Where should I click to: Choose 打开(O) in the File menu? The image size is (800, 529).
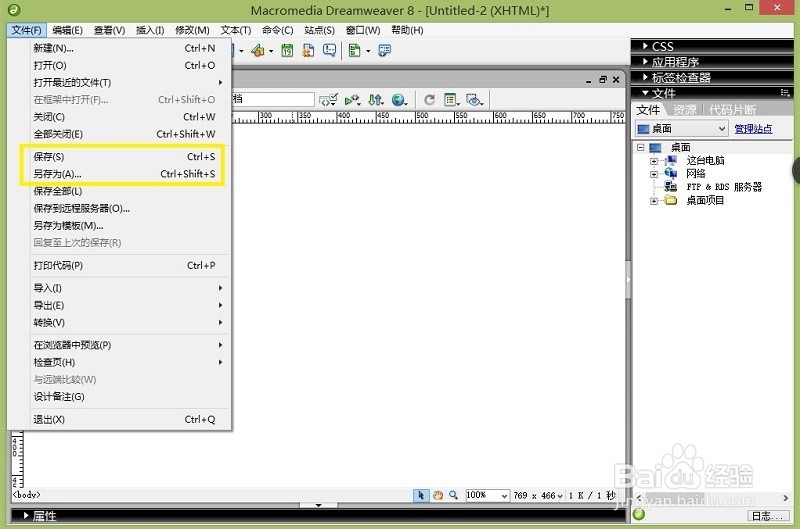click(124, 65)
